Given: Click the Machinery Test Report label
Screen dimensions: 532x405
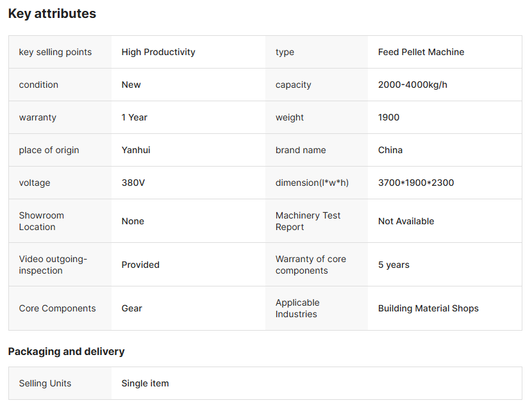Looking at the screenshot, I should coord(308,221).
